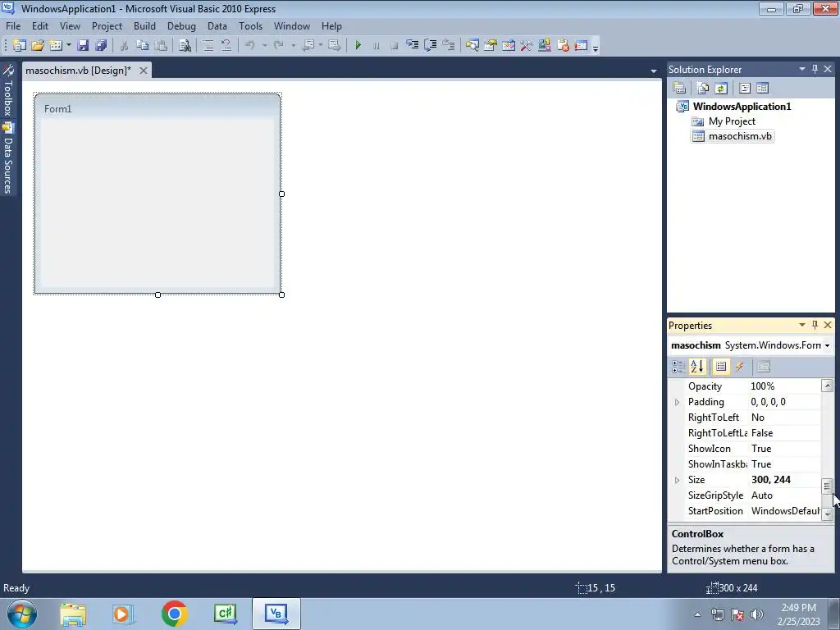Open the Data Sources toolbar icon

(x=545, y=46)
